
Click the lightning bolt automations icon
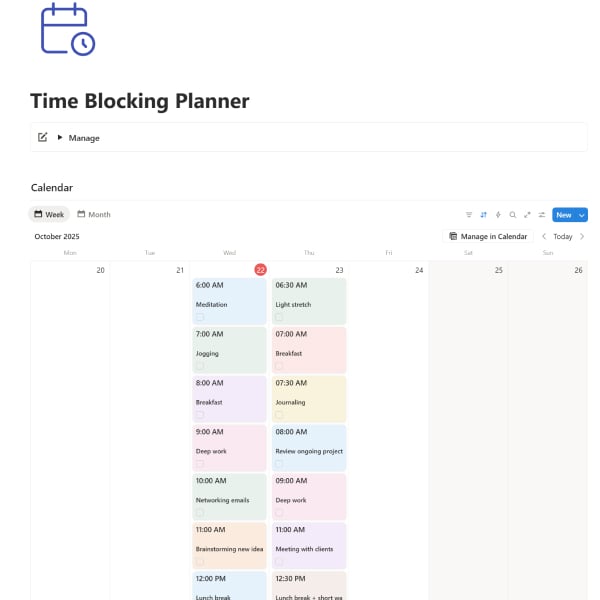tap(498, 215)
